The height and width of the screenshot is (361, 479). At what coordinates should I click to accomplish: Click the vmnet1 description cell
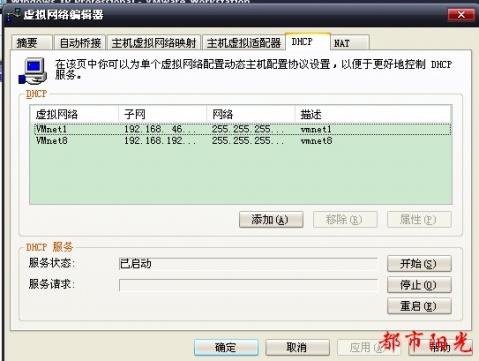pos(316,129)
